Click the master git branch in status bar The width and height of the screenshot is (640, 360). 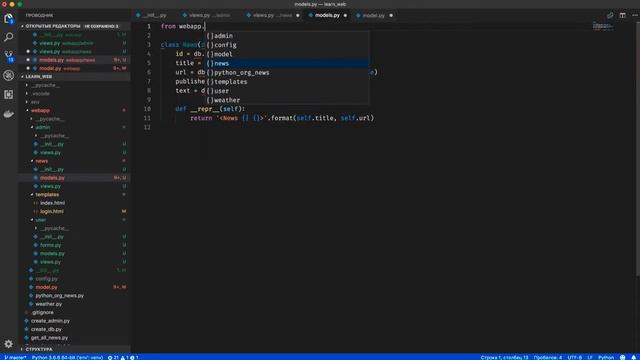(x=15, y=357)
